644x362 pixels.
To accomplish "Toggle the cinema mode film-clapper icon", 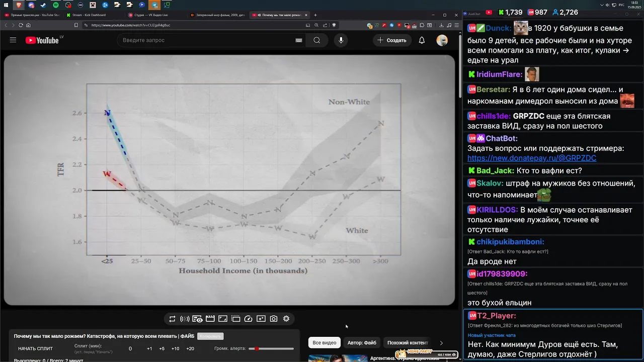I will tap(210, 319).
